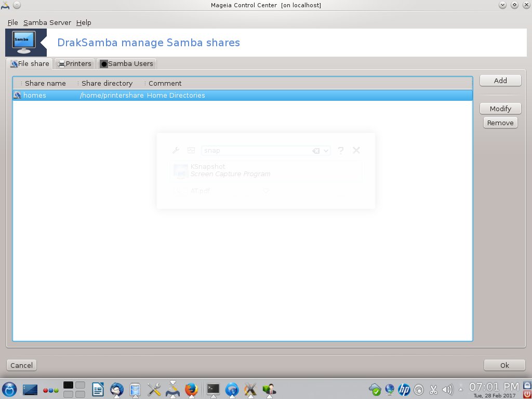
Task: Click the lock screen icon in panel
Action: [528, 385]
